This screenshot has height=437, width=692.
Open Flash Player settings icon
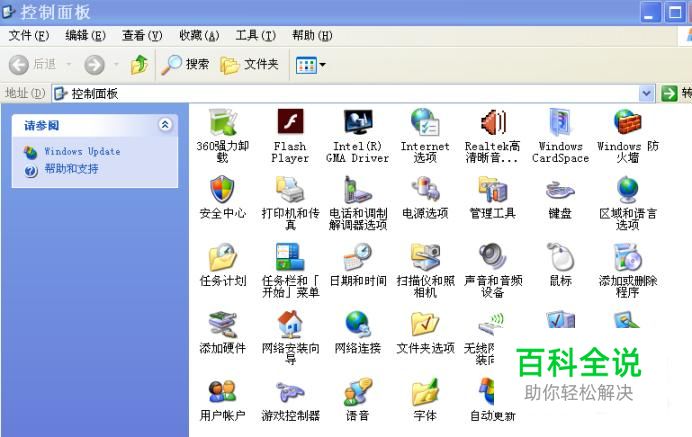pos(290,121)
